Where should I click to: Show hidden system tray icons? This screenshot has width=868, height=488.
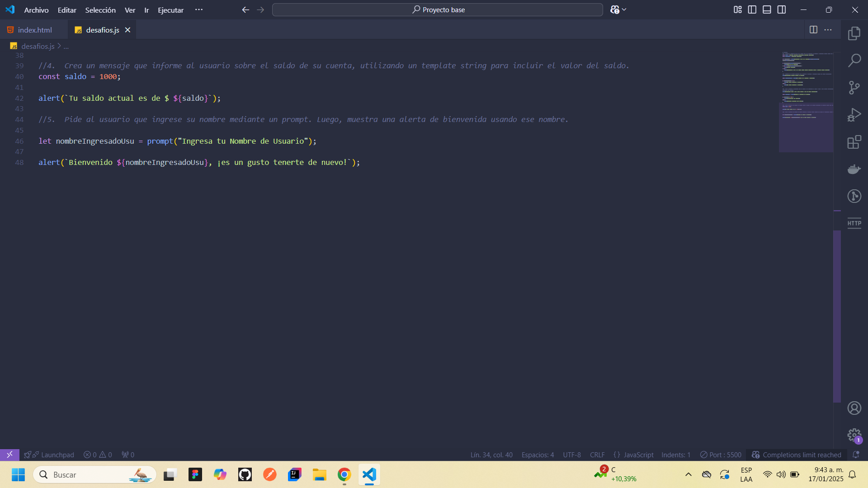(x=688, y=474)
